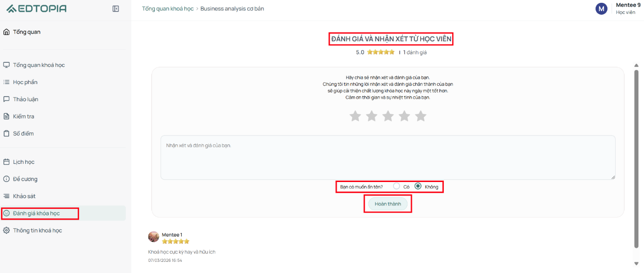
Task: Click the Thảo luận chat bubble icon
Action: (x=6, y=99)
